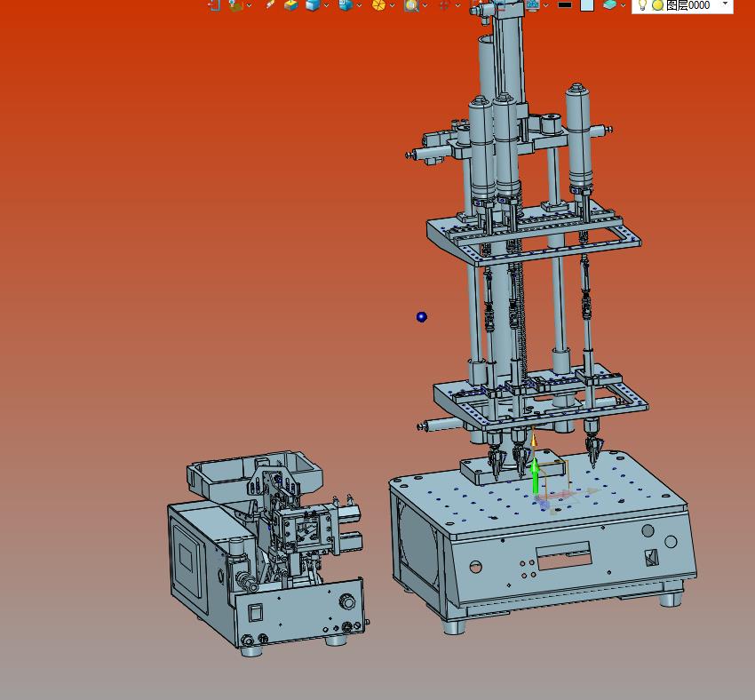The width and height of the screenshot is (755, 700).
Task: Open dropdown arrow beside the shaded blue cube
Action: [x=327, y=5]
